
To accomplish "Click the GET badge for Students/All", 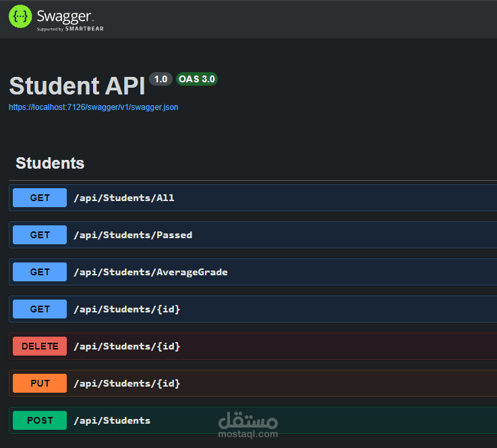I will click(x=40, y=198).
